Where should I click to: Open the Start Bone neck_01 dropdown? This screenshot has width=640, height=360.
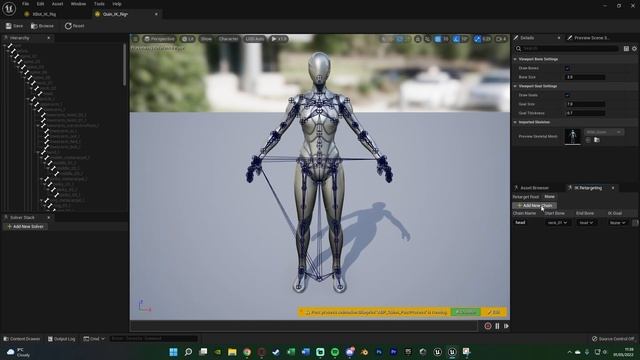[x=557, y=223]
